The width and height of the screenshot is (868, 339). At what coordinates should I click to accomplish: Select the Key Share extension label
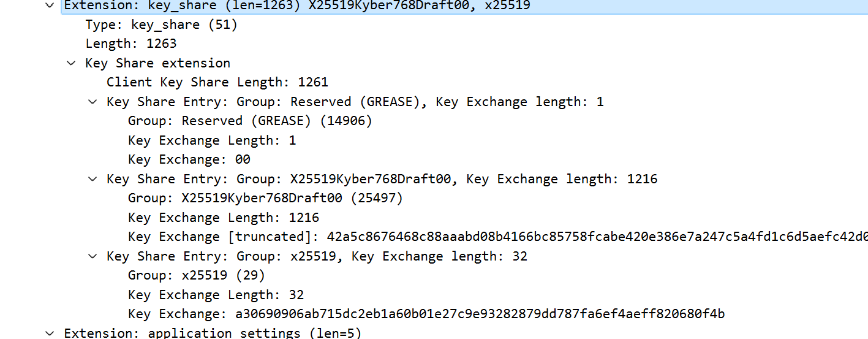pos(157,63)
